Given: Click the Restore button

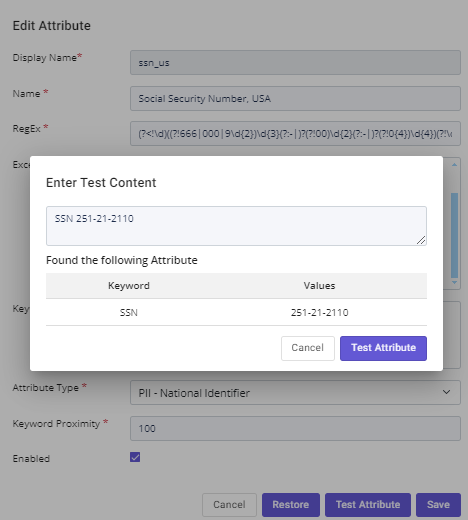Looking at the screenshot, I should [291, 505].
